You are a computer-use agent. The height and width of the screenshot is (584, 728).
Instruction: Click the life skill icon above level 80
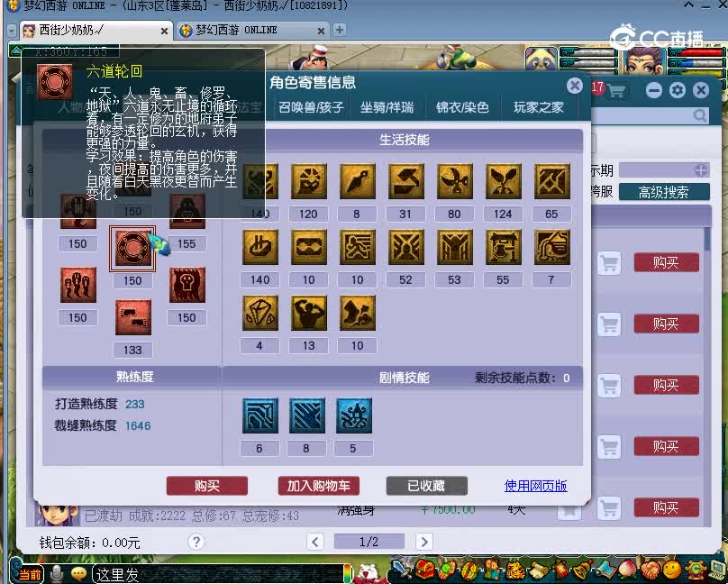(454, 181)
